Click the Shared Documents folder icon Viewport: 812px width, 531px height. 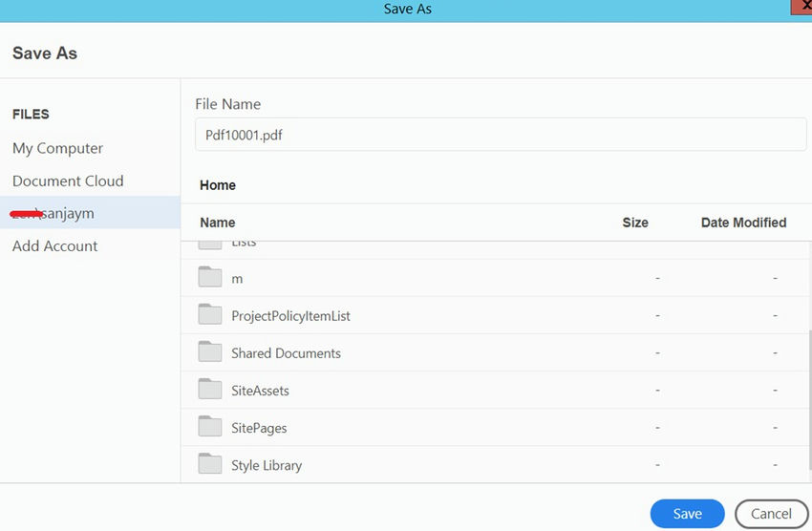coord(210,351)
